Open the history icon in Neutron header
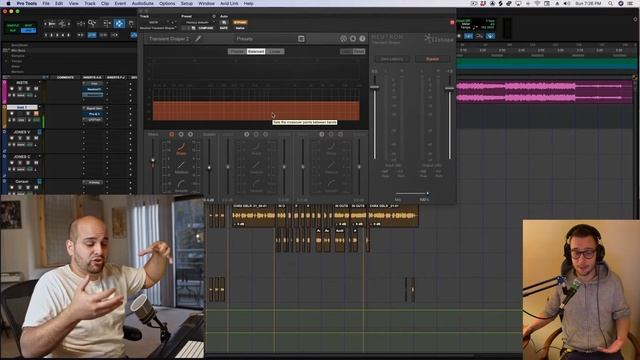This screenshot has width=640, height=360. click(x=343, y=38)
